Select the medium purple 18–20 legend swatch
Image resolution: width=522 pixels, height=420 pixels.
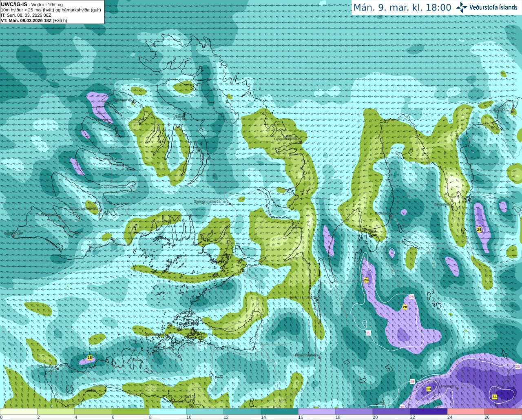354,411
